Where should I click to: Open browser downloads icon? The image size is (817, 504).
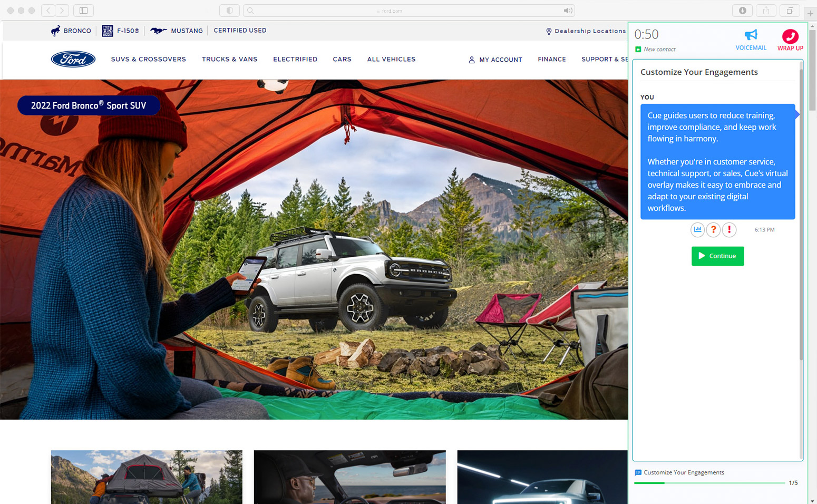742,11
